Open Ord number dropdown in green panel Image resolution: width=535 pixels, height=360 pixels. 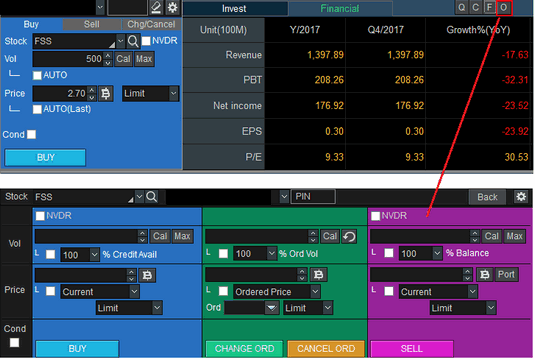point(272,308)
